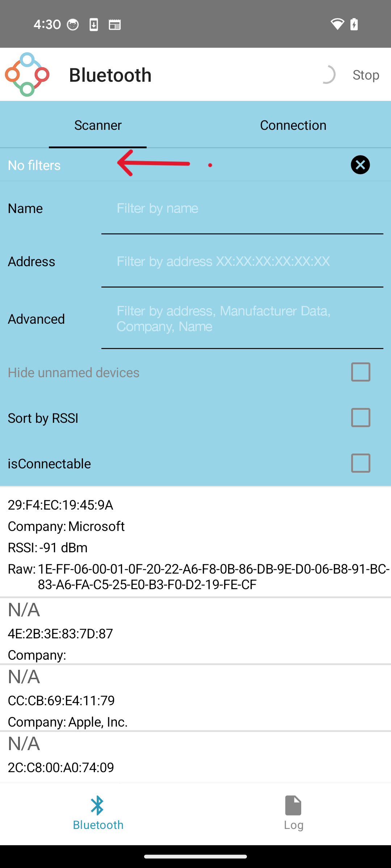The width and height of the screenshot is (391, 868).
Task: Tap the download notification icon
Action: [94, 25]
